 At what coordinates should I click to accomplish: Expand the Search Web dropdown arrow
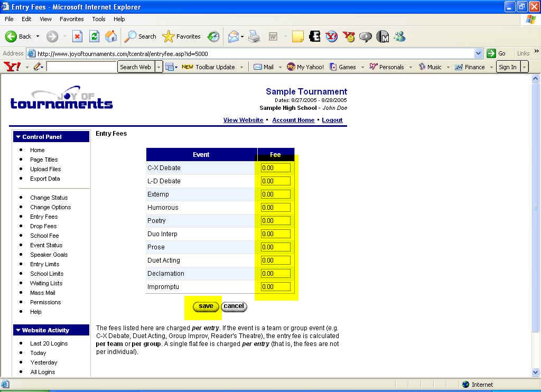158,67
